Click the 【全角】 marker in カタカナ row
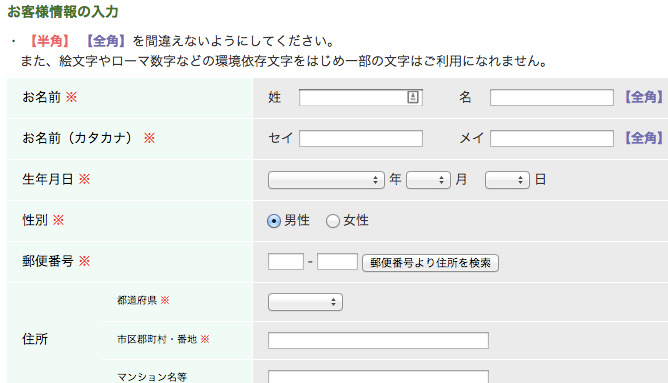 (x=643, y=138)
